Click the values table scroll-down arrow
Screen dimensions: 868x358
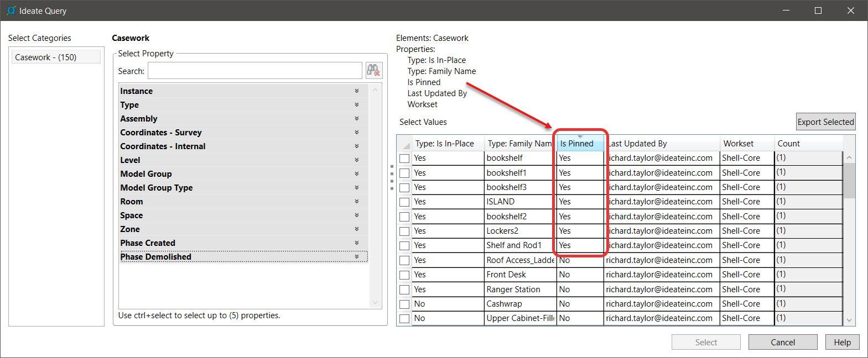tap(849, 320)
